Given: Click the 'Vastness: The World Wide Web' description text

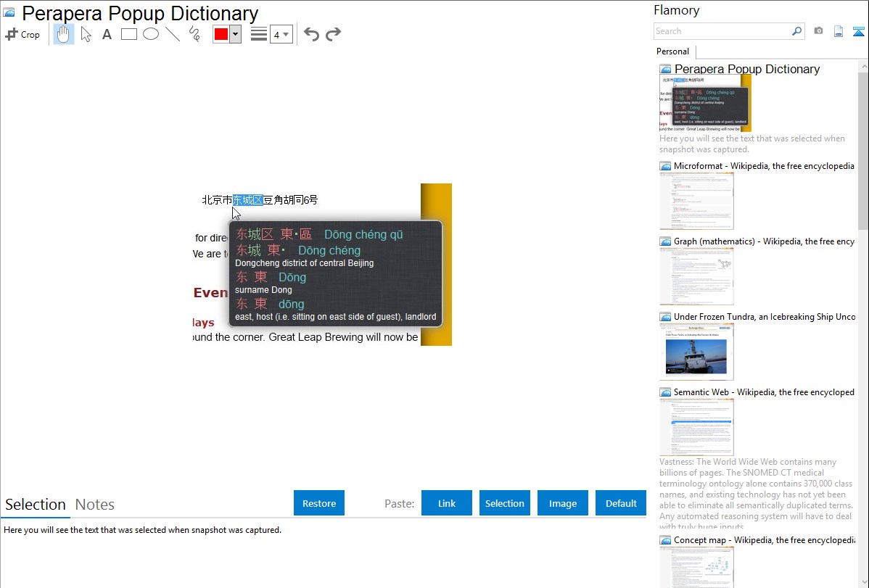Looking at the screenshot, I should (x=756, y=494).
